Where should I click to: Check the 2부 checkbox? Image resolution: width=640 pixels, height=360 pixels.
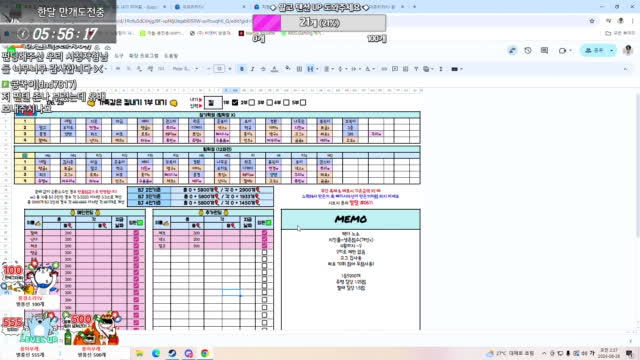[x=252, y=102]
